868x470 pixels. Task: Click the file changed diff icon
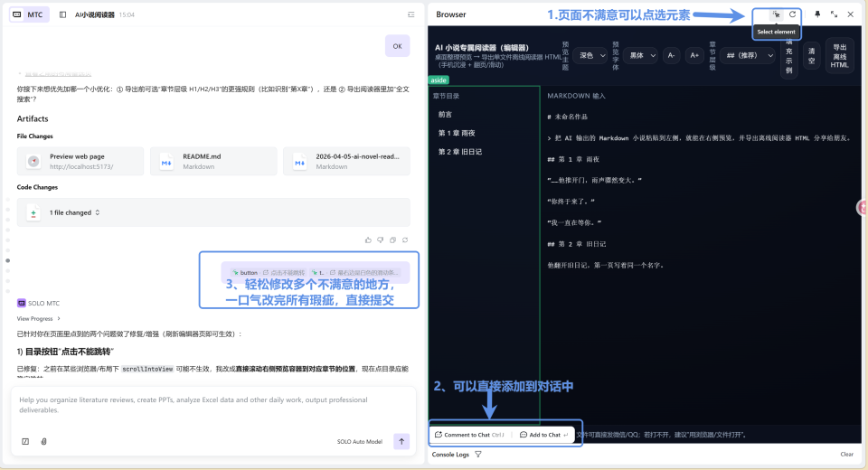click(x=33, y=212)
